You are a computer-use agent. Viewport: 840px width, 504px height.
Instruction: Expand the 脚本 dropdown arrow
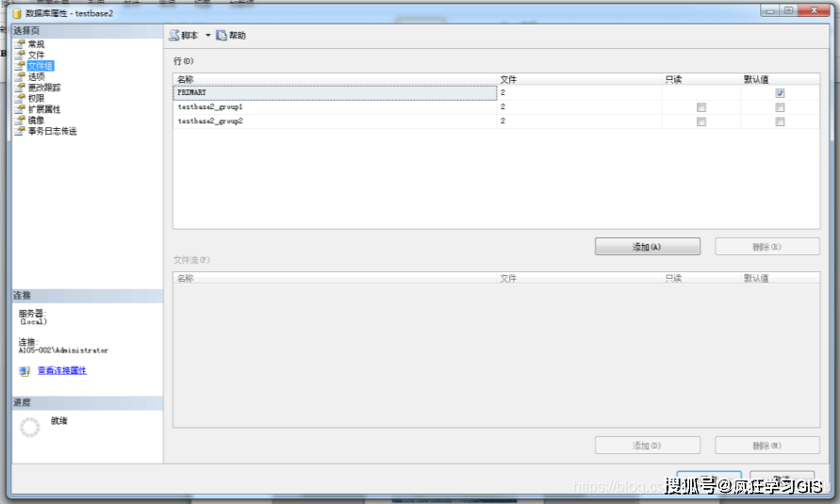(x=207, y=35)
